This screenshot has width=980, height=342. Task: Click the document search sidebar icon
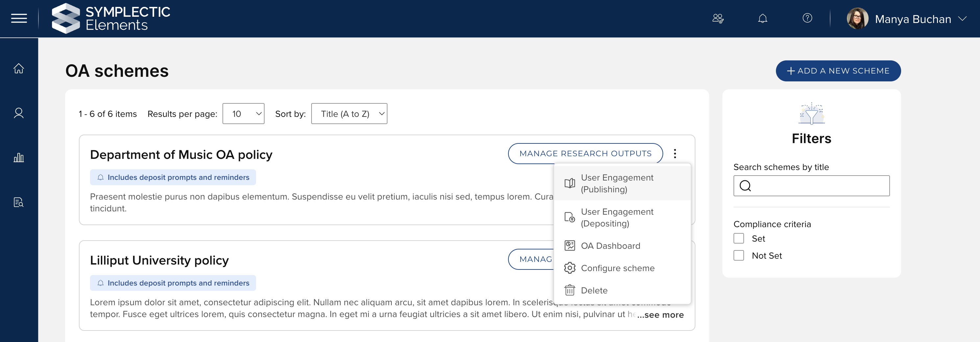click(x=19, y=202)
